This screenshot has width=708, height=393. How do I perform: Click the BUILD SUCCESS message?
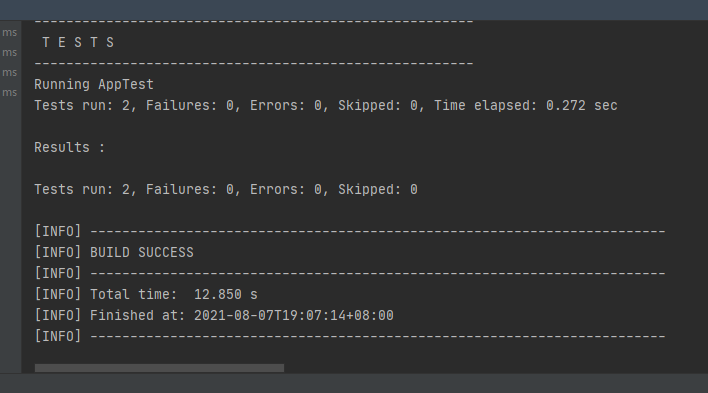(142, 252)
